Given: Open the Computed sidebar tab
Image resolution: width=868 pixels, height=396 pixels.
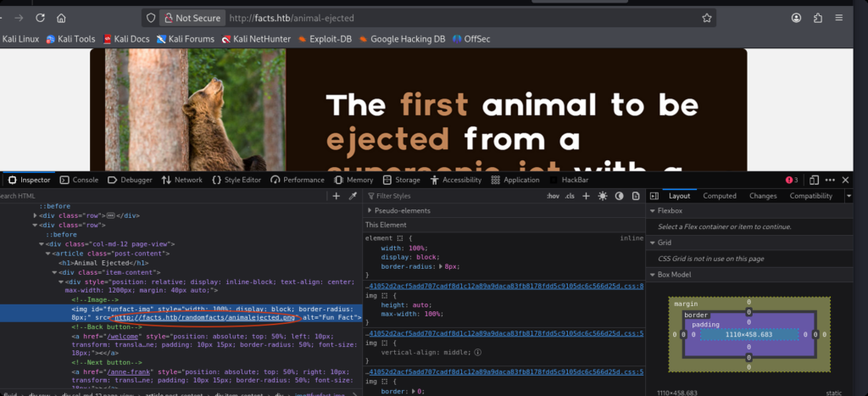Looking at the screenshot, I should pyautogui.click(x=720, y=196).
